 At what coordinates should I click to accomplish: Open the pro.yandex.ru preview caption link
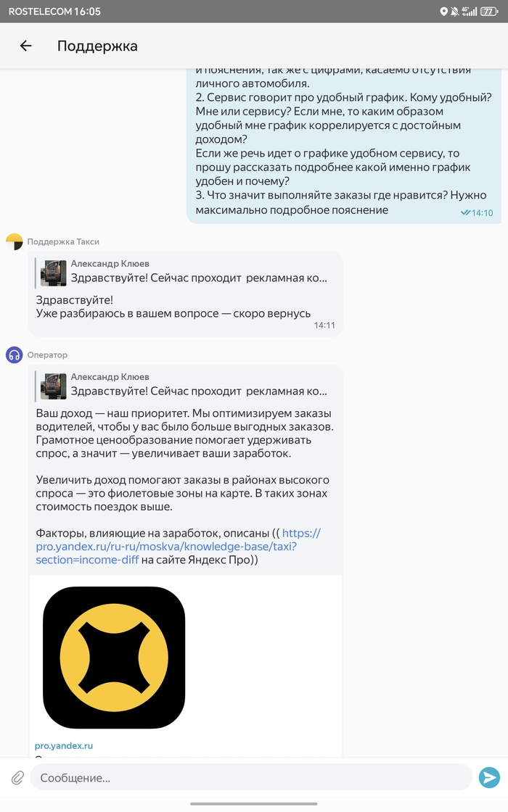tap(64, 746)
